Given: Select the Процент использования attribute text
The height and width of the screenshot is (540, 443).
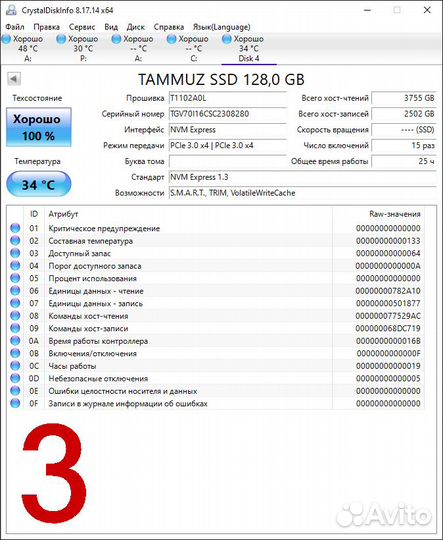Looking at the screenshot, I should coord(92,278).
